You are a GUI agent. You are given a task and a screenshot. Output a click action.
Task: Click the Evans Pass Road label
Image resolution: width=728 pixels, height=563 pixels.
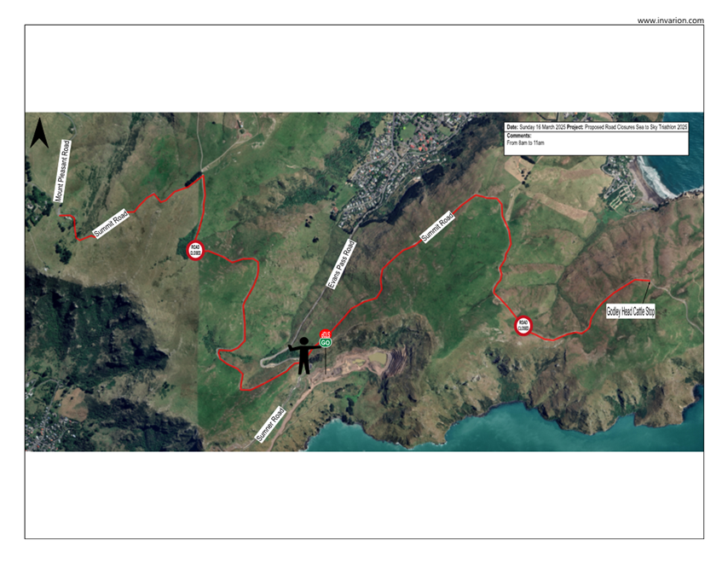(342, 264)
